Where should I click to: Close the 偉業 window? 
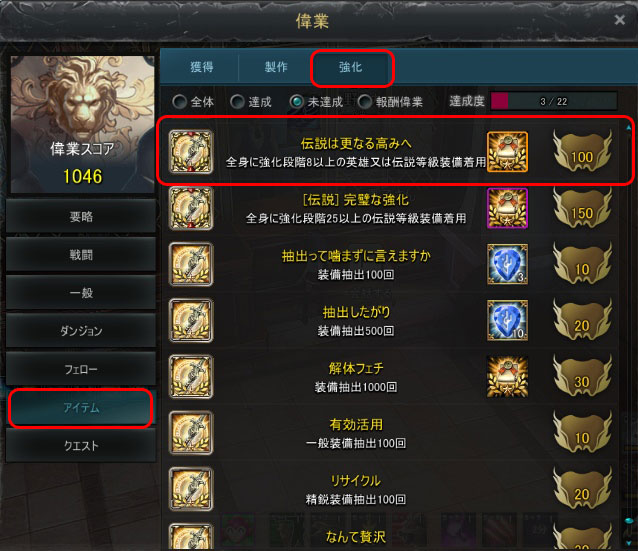tap(619, 20)
